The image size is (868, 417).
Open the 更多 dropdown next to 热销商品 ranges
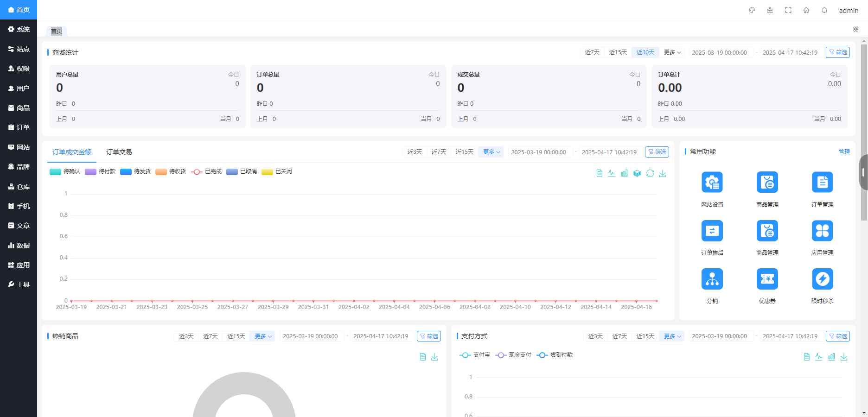click(x=262, y=336)
